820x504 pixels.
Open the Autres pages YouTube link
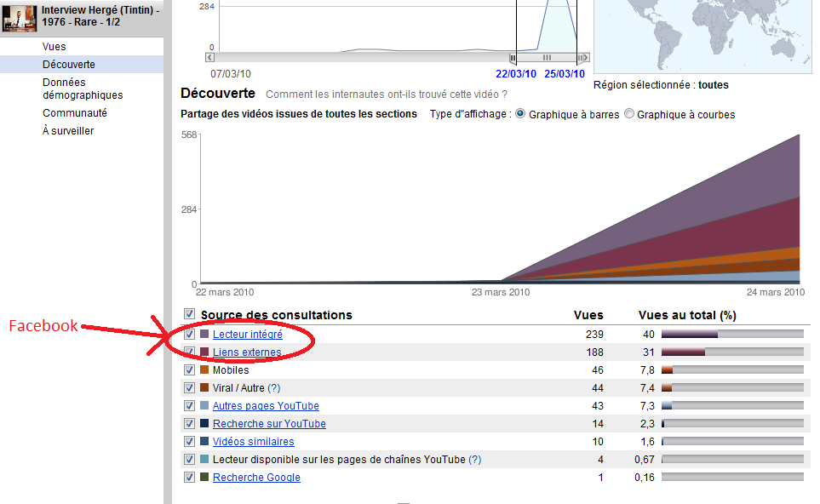(x=266, y=406)
